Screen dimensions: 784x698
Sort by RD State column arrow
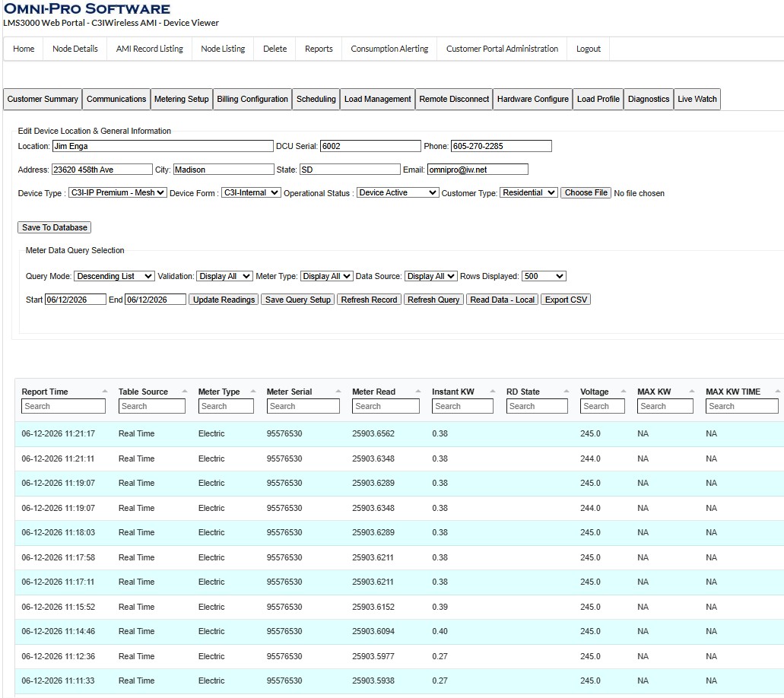[x=567, y=392]
